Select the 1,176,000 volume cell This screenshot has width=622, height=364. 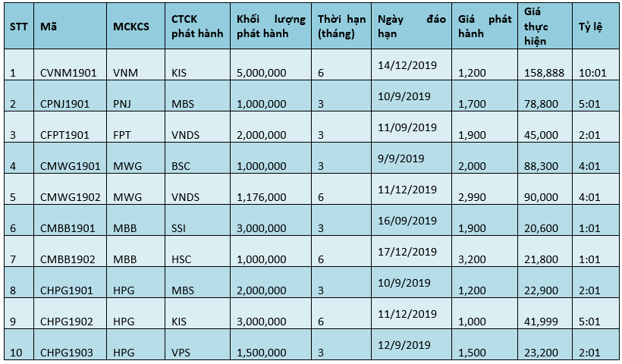(271, 189)
